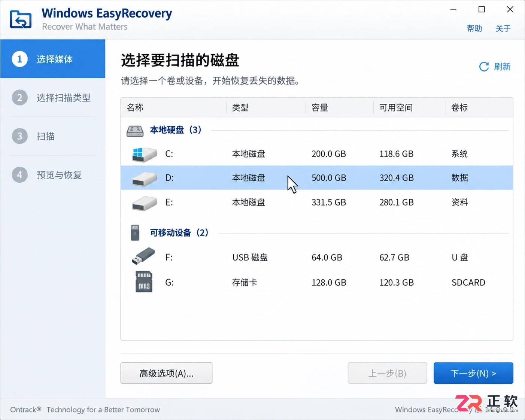The width and height of the screenshot is (525, 420).
Task: Click the G: SD memory card icon
Action: coord(144,281)
